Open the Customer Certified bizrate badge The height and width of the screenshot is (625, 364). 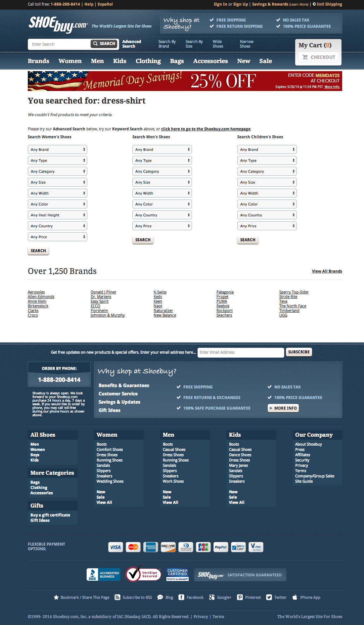tap(177, 575)
